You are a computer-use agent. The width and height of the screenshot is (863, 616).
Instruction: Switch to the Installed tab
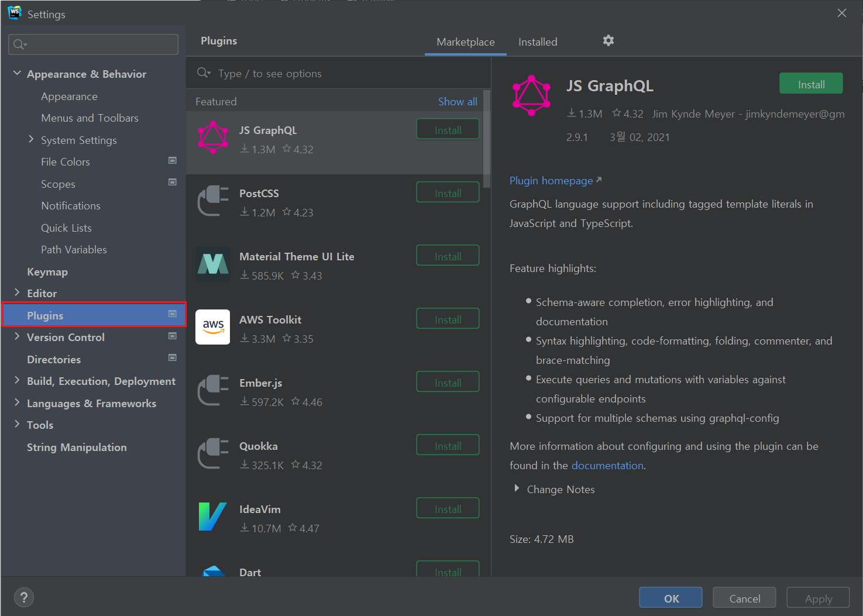[x=538, y=42]
